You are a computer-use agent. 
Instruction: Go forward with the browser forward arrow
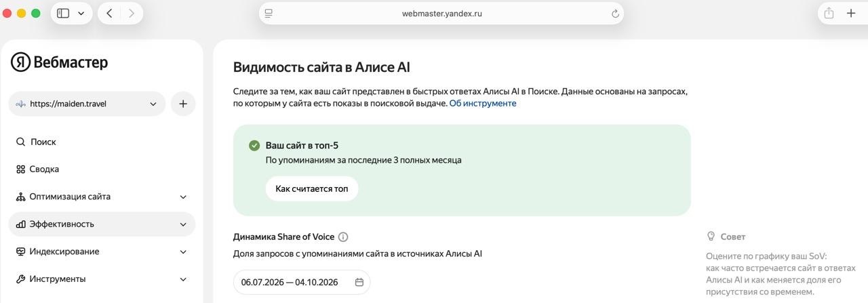tap(132, 14)
